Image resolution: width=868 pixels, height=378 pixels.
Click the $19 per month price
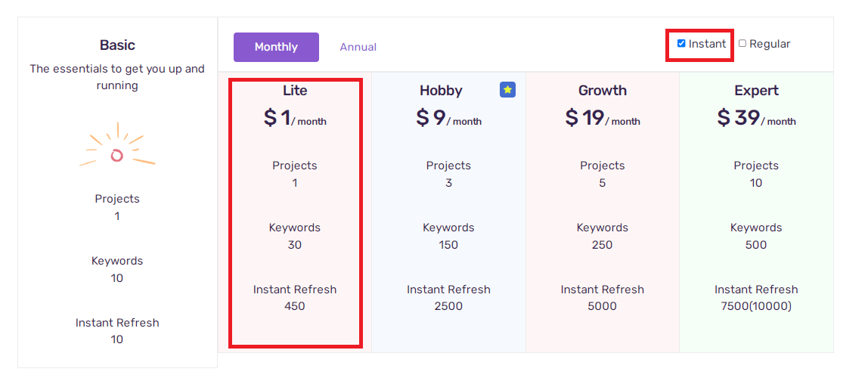point(603,117)
